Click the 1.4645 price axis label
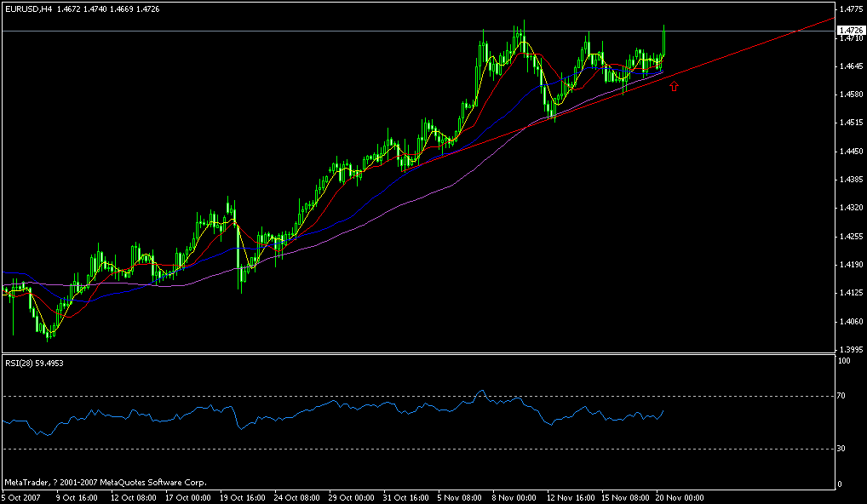Screen dimensions: 867x504 point(851,66)
